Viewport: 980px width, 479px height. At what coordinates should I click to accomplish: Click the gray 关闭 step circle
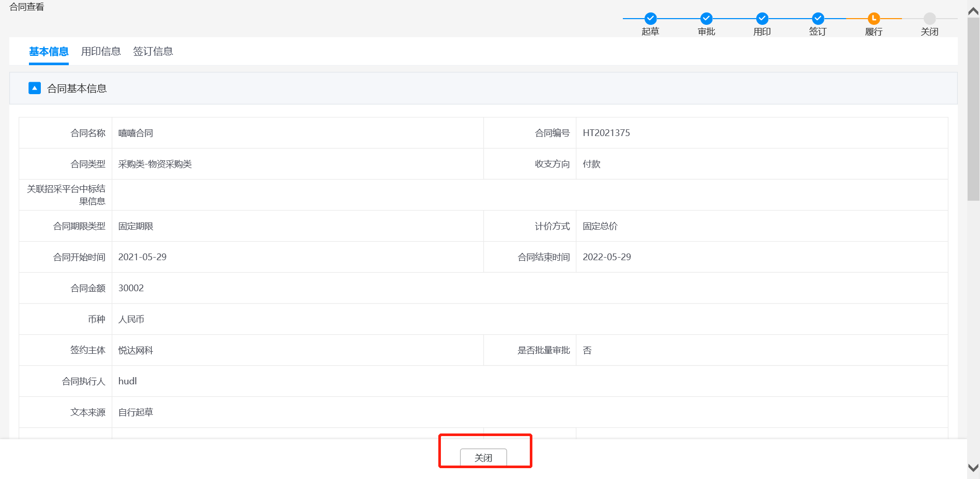[929, 19]
